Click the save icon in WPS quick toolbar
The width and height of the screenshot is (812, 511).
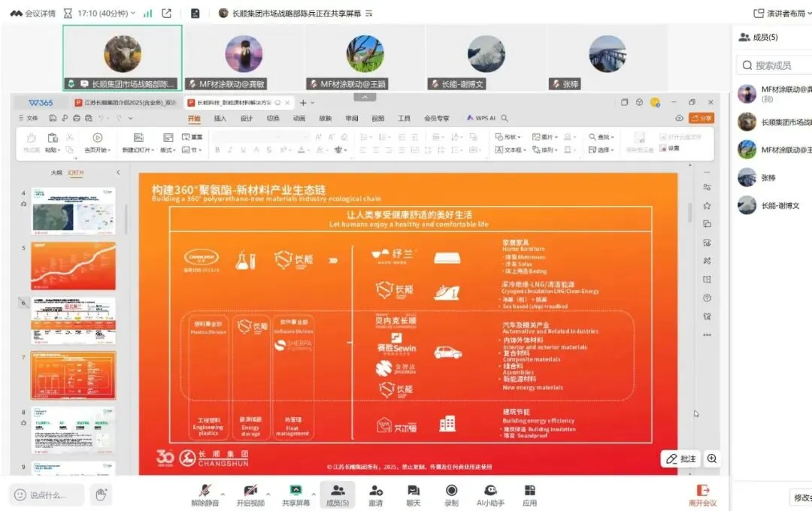click(x=53, y=119)
